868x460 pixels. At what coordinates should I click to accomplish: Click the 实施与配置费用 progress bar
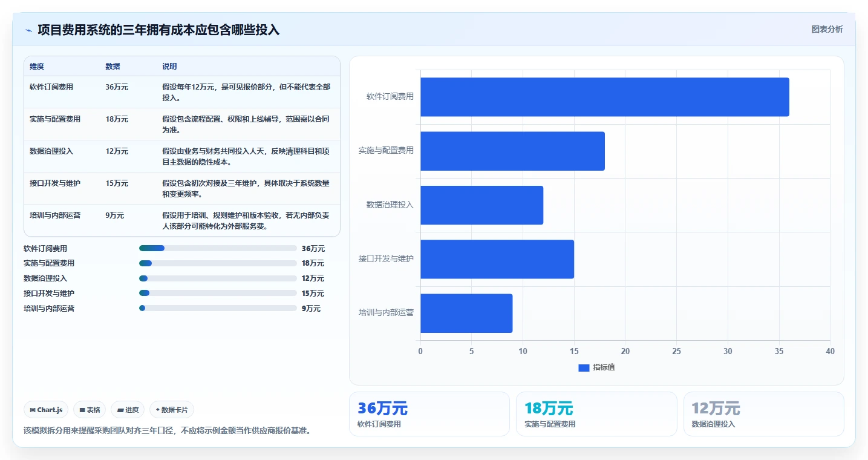[x=218, y=263]
